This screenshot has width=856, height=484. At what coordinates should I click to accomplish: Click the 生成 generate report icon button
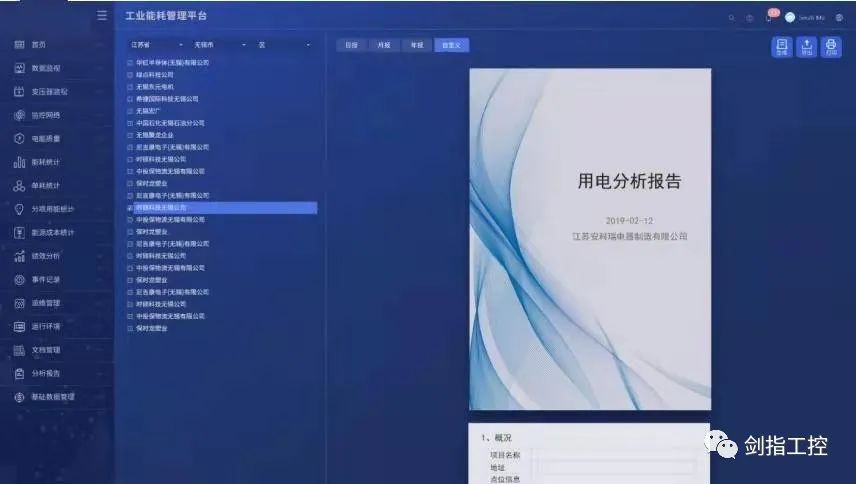782,47
